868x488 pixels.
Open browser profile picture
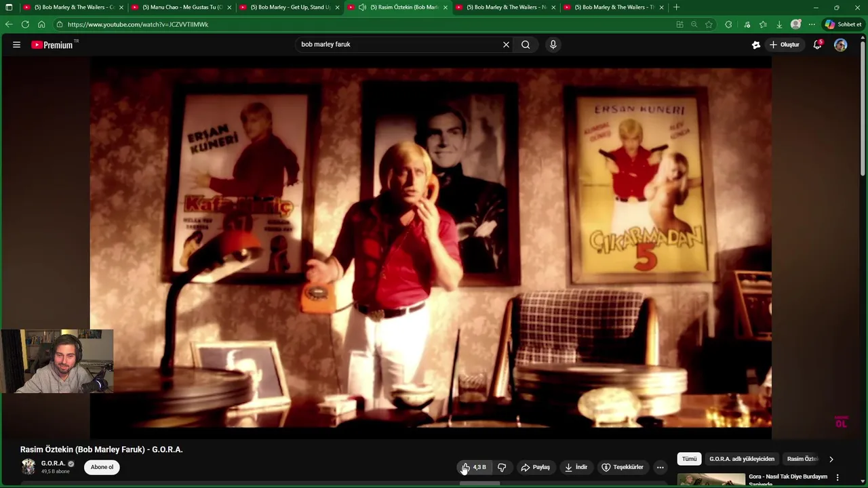[x=796, y=24]
